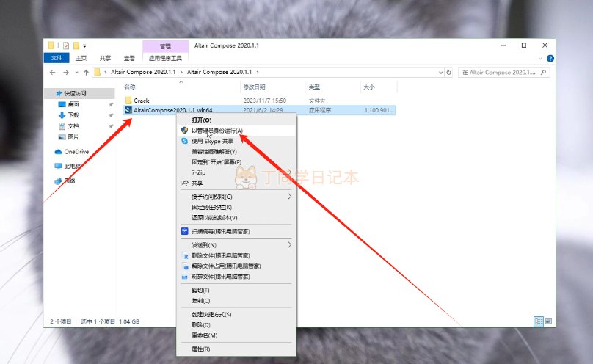Select 网络 in navigation pane
This screenshot has width=593, height=364.
[70, 181]
